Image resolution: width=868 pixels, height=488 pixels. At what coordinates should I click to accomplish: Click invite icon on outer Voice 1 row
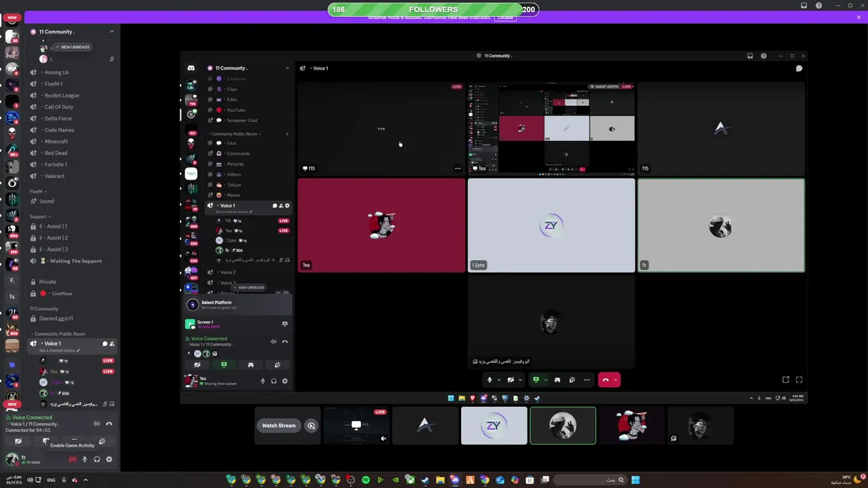point(112,344)
